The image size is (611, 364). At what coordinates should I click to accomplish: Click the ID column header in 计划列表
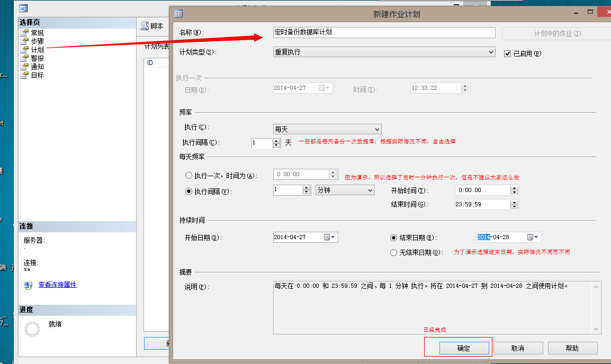click(157, 63)
